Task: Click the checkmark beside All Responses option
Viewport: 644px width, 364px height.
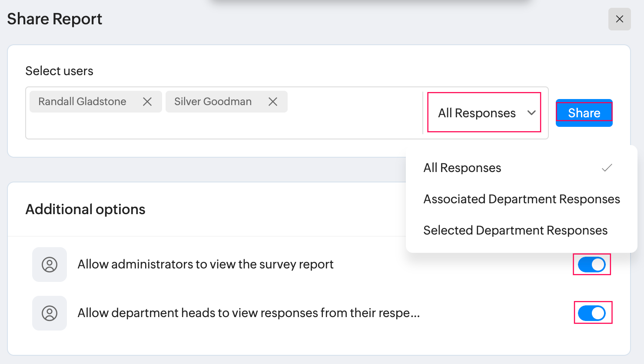Action: [x=607, y=168]
